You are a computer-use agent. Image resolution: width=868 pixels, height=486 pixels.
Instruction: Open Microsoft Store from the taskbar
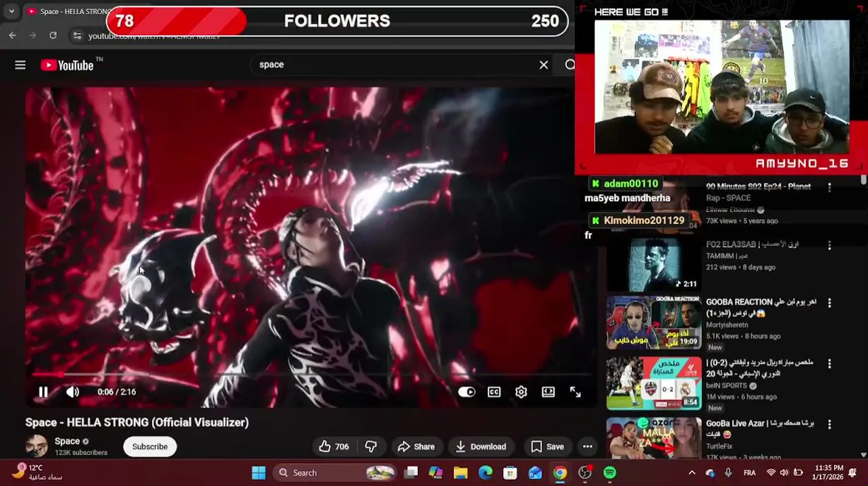tap(510, 473)
